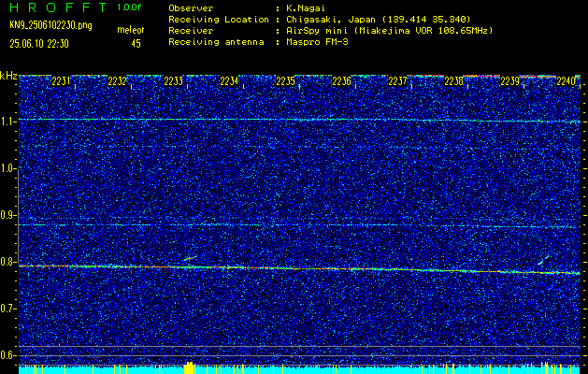The image size is (588, 374).
Task: Click the timestamp 25.06.10 22:30
Action: click(39, 44)
